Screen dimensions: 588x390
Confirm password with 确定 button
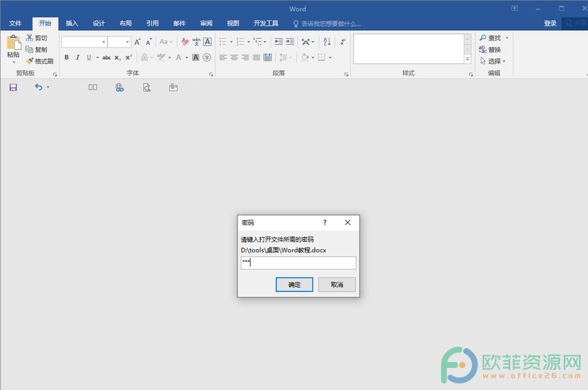[x=295, y=285]
